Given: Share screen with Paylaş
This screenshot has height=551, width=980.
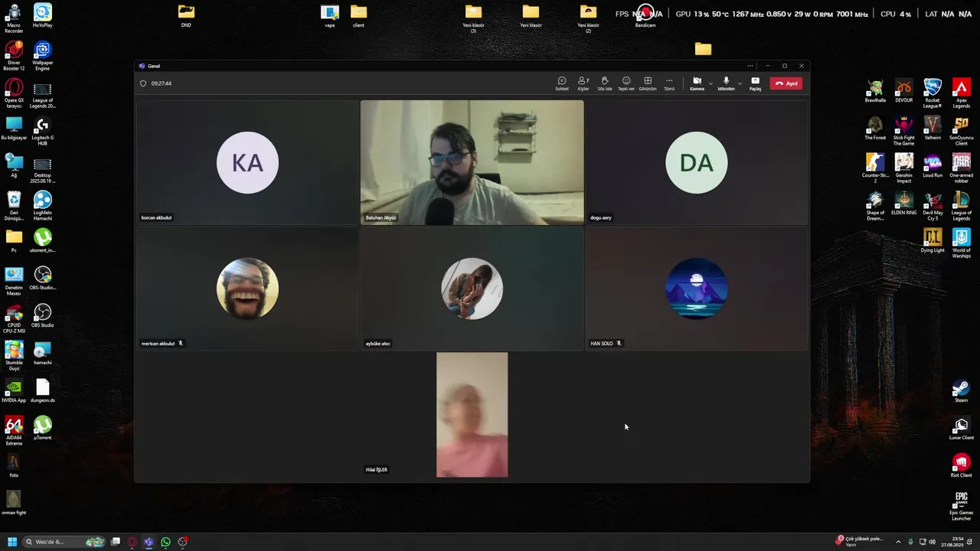Looking at the screenshot, I should [755, 83].
